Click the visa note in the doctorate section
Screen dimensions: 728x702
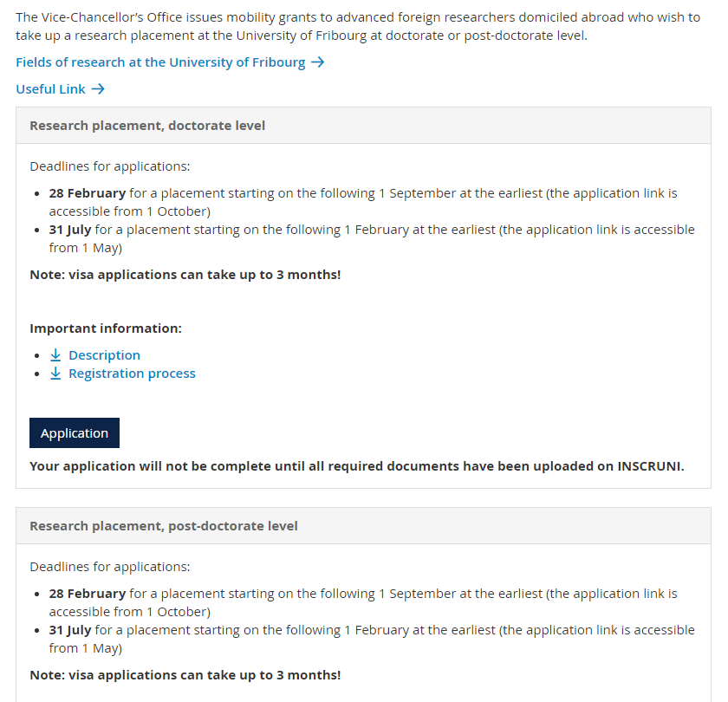(x=185, y=275)
